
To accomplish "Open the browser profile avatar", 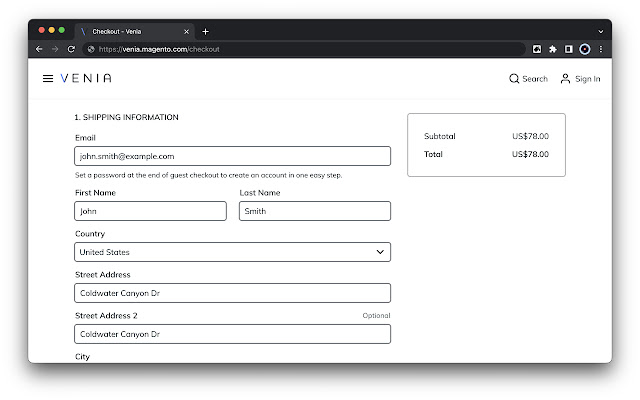I will coord(585,48).
